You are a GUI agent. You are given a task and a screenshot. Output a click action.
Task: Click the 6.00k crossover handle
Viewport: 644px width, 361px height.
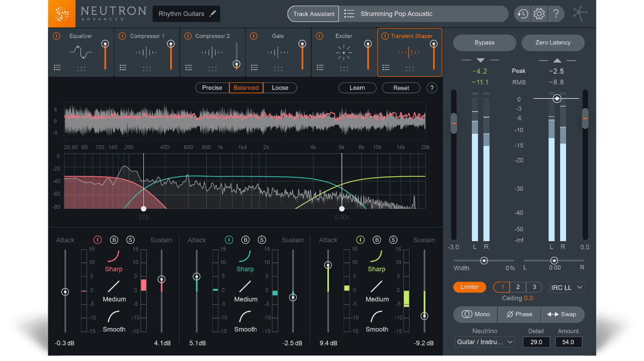tap(342, 208)
